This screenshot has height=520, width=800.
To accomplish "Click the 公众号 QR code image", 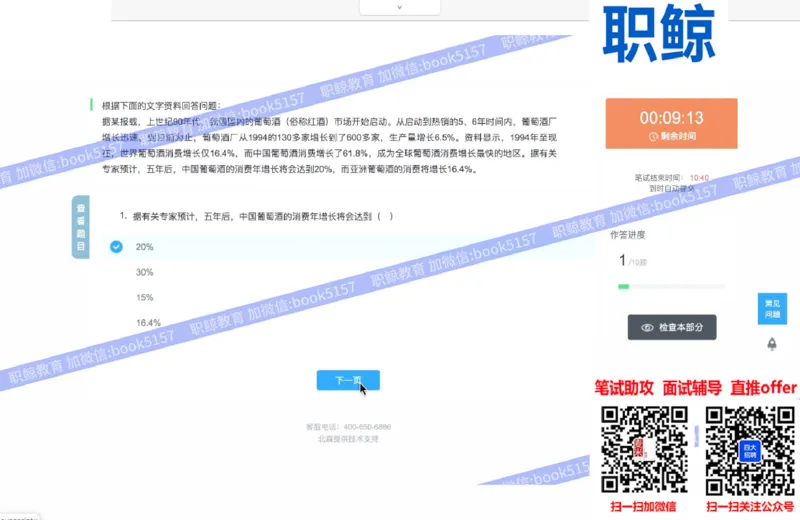I will [750, 450].
